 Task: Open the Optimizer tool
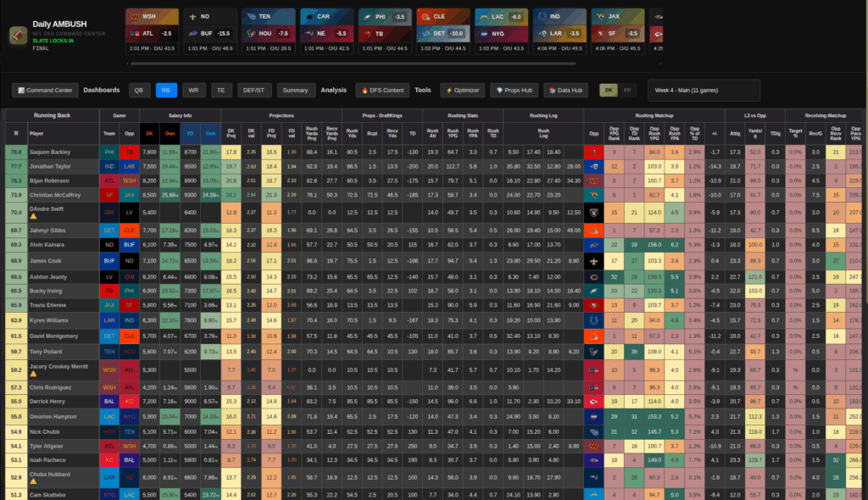pyautogui.click(x=463, y=90)
